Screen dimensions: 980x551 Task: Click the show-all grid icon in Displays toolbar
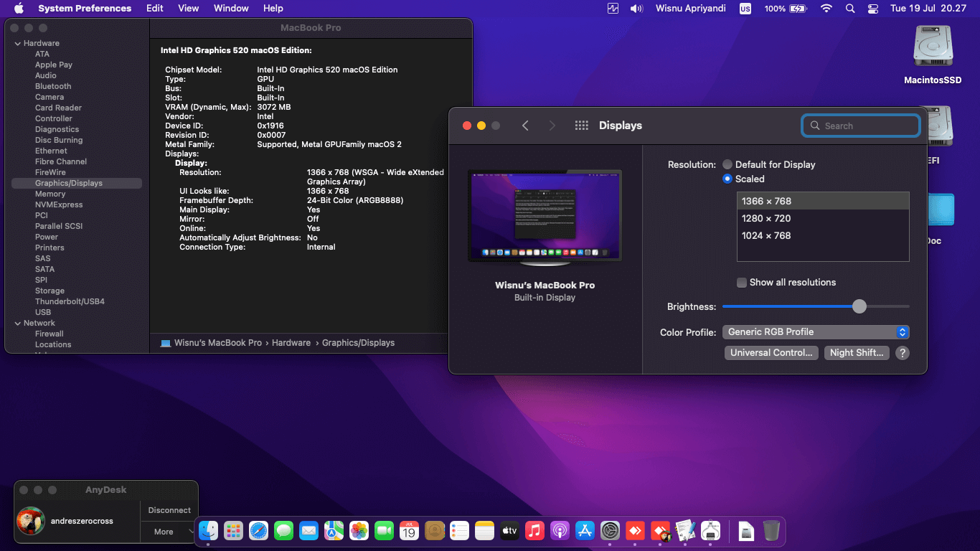tap(582, 126)
